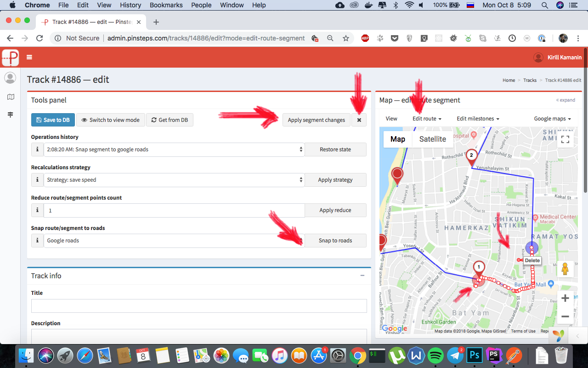Show info for Recalculations strategy

pyautogui.click(x=37, y=180)
